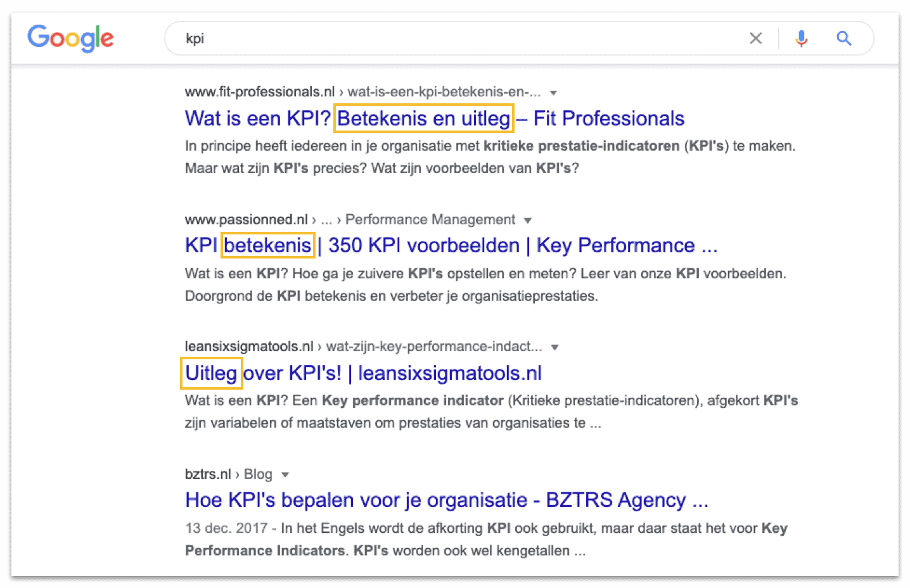Open the result Wat is een KPI? Fit Professionals
This screenshot has height=588, width=910.
click(435, 118)
